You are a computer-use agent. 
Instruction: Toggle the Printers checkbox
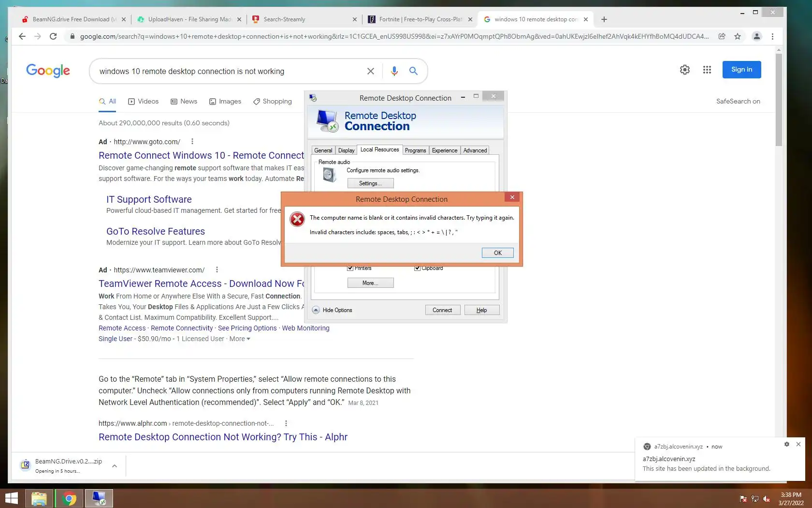point(350,269)
